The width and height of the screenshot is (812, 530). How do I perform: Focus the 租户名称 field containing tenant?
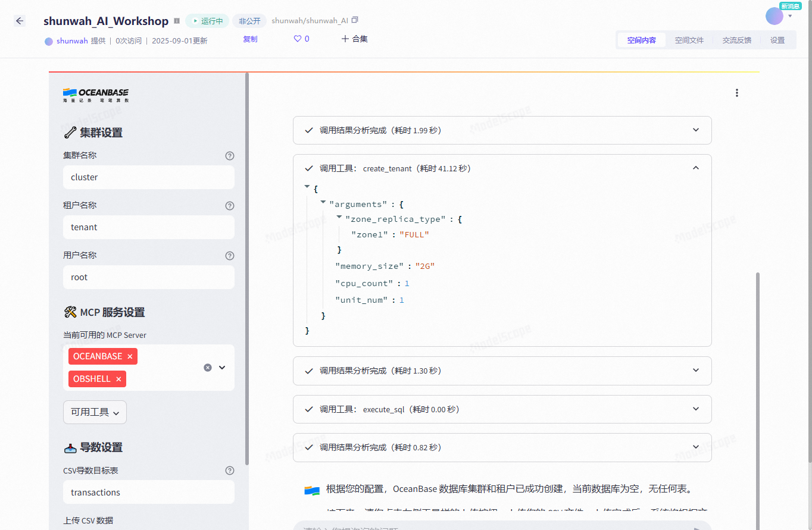[x=149, y=227]
